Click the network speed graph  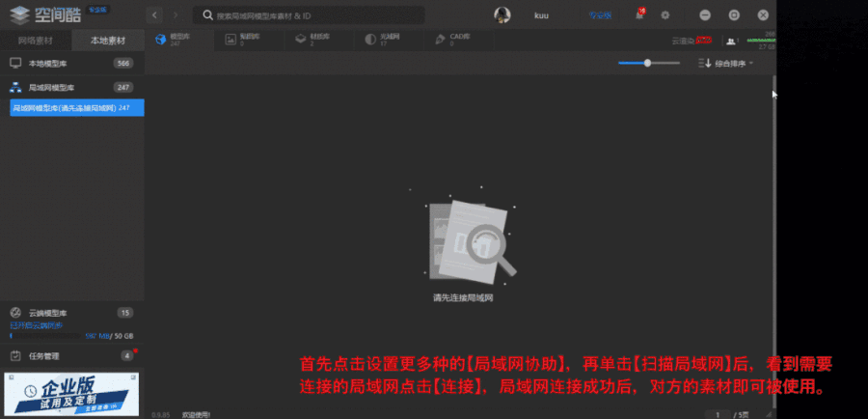click(x=761, y=41)
